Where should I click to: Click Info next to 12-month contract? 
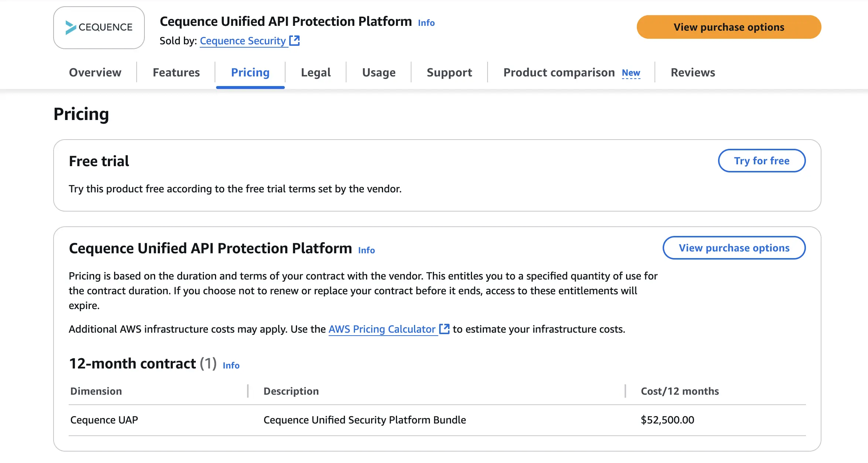230,365
